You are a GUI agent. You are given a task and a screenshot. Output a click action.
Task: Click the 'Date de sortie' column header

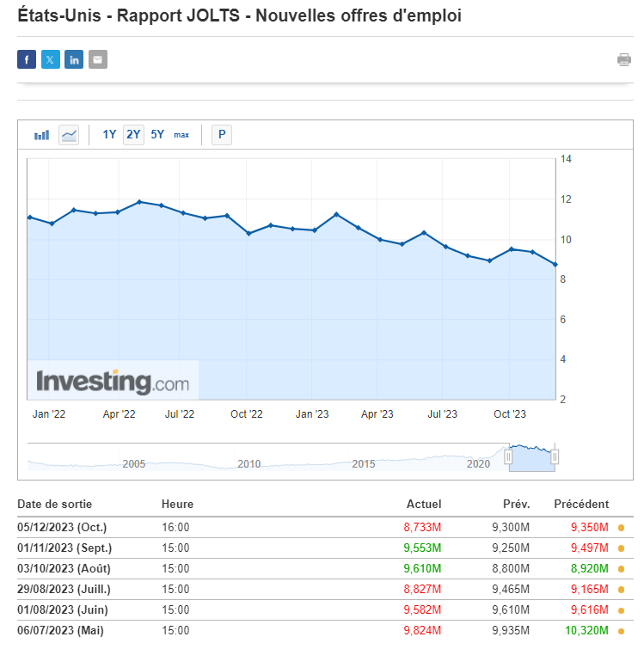(55, 504)
